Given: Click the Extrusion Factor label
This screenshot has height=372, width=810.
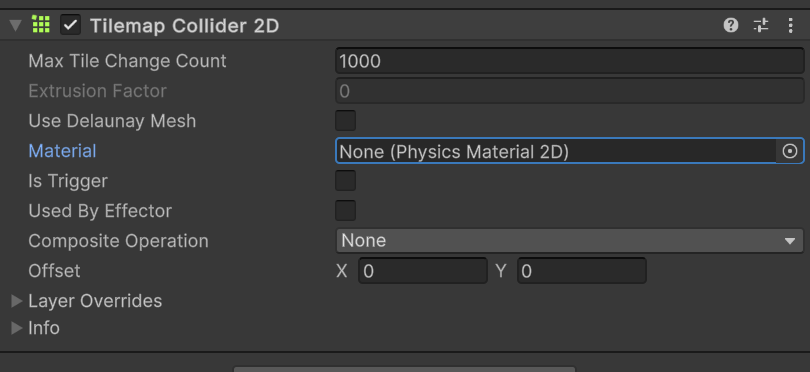Looking at the screenshot, I should (x=97, y=91).
